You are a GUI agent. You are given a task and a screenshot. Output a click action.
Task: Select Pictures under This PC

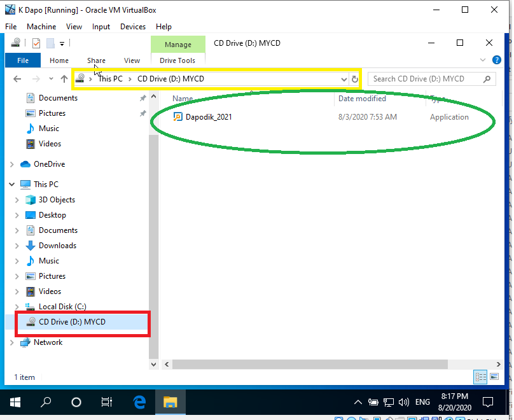[x=52, y=276]
